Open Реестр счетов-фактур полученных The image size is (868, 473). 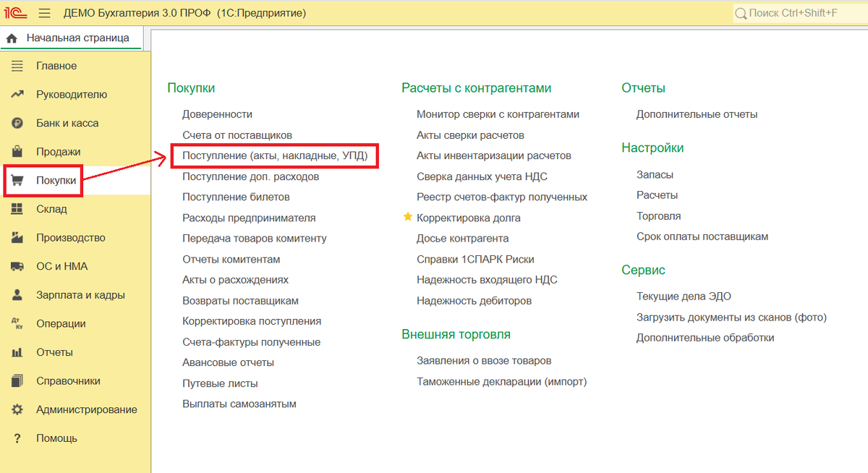tap(502, 197)
